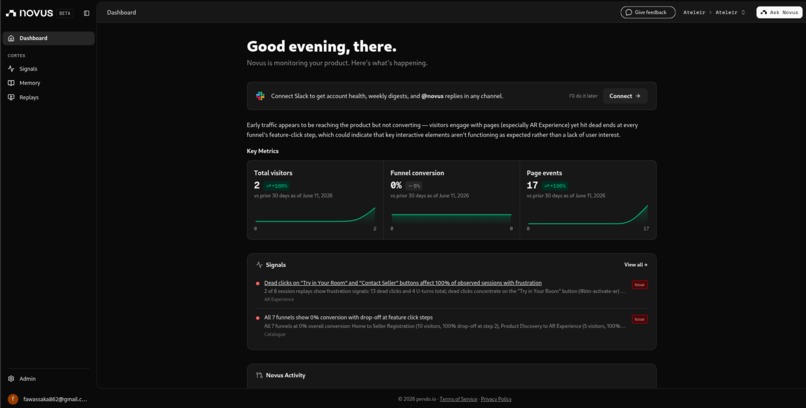
Task: Click the Give feedback button
Action: pyautogui.click(x=648, y=12)
